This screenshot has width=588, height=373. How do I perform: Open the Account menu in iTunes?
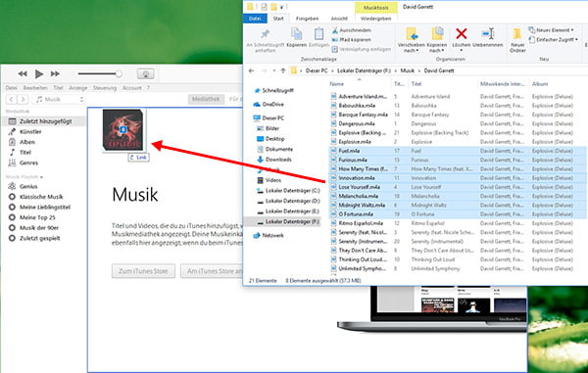click(132, 88)
